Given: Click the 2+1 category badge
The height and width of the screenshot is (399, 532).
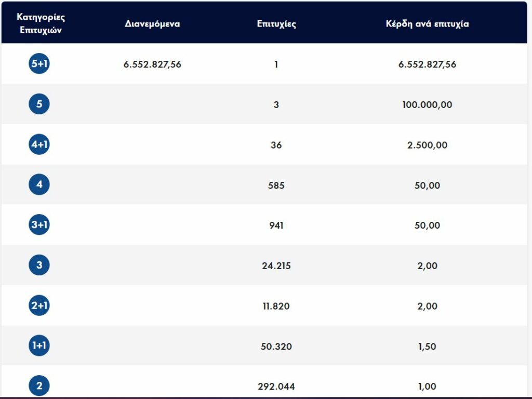Looking at the screenshot, I should 39,305.
